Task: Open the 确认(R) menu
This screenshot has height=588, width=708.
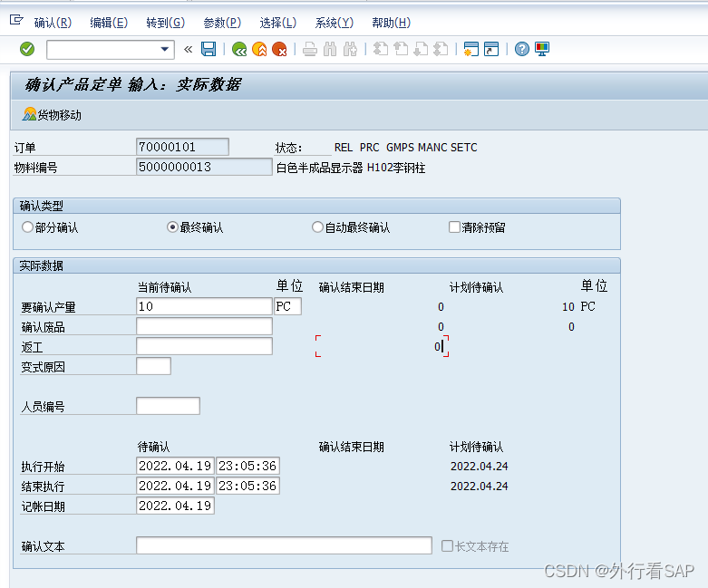Action: 53,23
